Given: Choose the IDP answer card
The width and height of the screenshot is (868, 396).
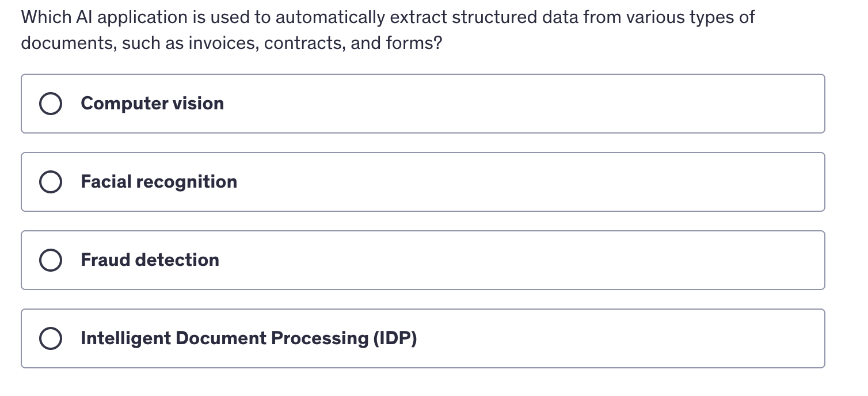Looking at the screenshot, I should 423,338.
